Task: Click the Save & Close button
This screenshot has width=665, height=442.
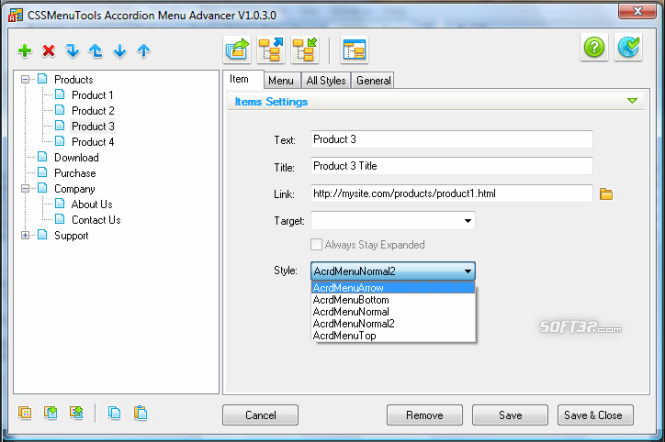Action: 595,415
